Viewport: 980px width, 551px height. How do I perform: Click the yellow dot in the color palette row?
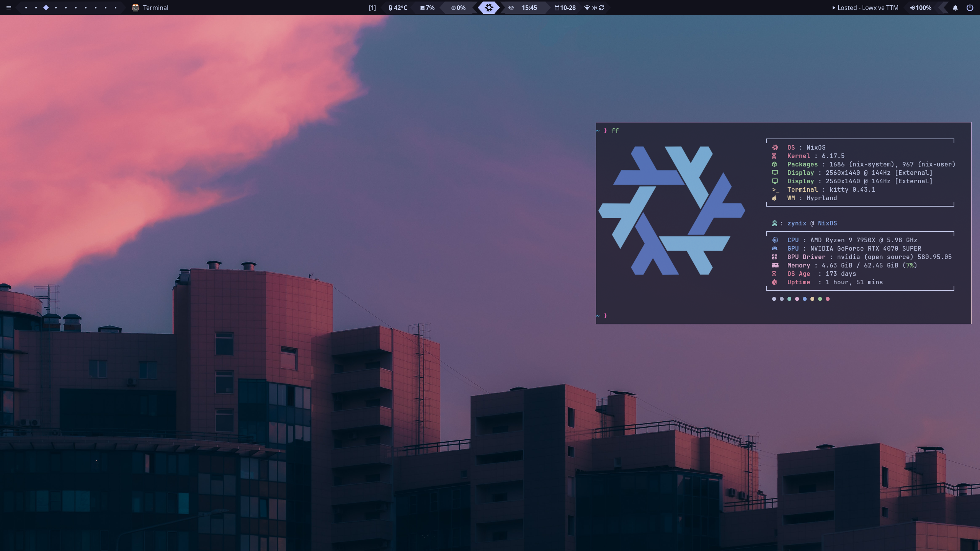(812, 299)
